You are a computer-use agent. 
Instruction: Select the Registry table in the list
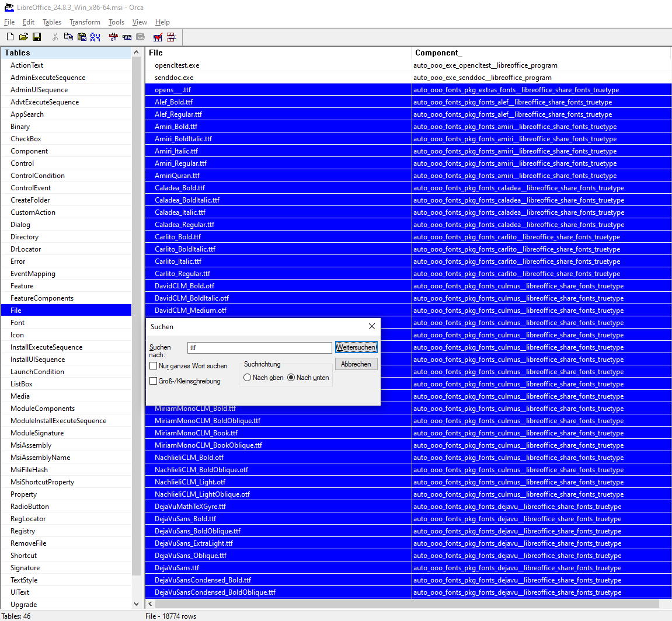23,531
